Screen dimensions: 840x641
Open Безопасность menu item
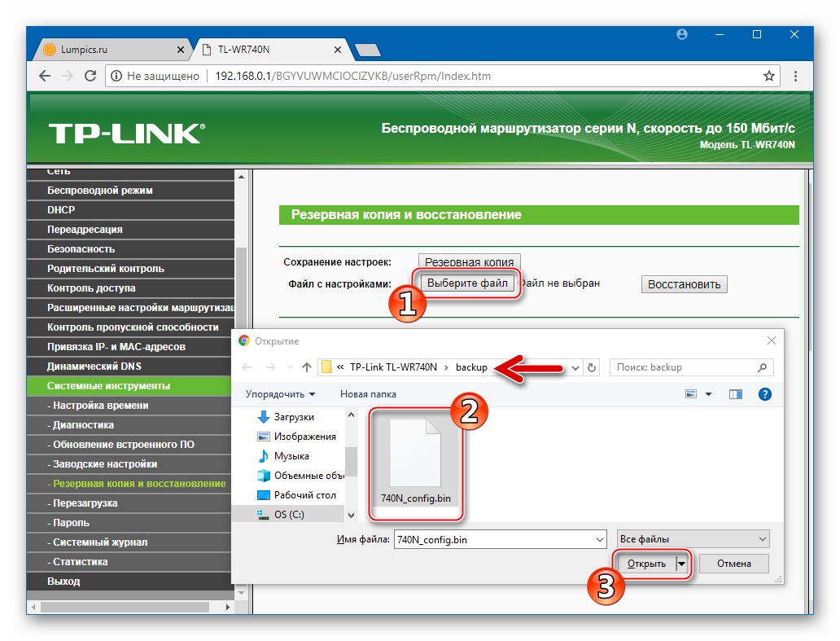[x=131, y=249]
